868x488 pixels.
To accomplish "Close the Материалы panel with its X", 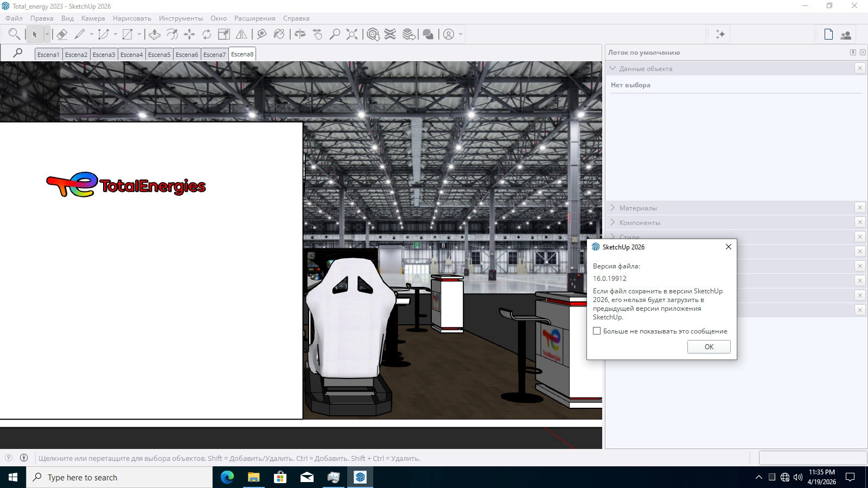I will point(860,208).
